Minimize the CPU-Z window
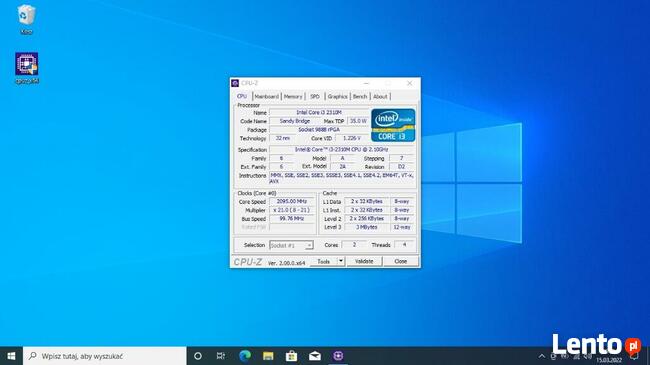 click(x=366, y=83)
